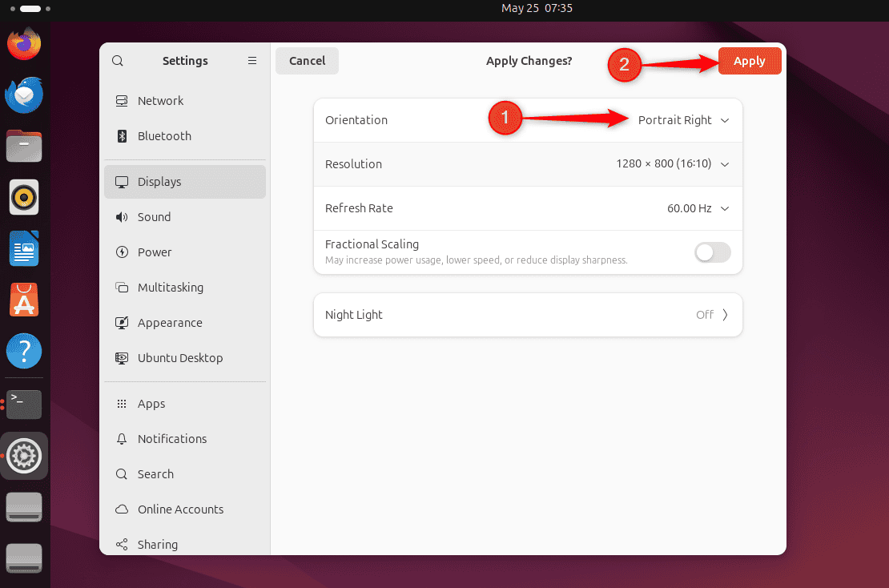The height and width of the screenshot is (588, 889).
Task: Open the Night Light settings
Action: click(x=528, y=314)
